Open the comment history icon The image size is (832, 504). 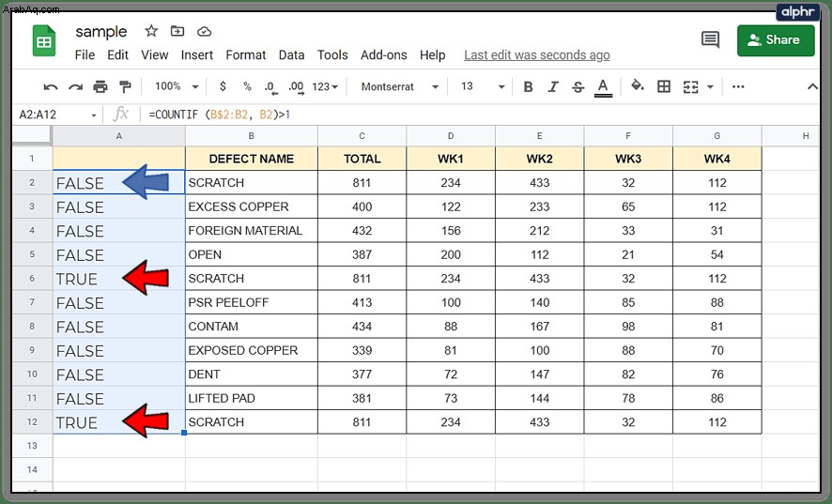[710, 39]
